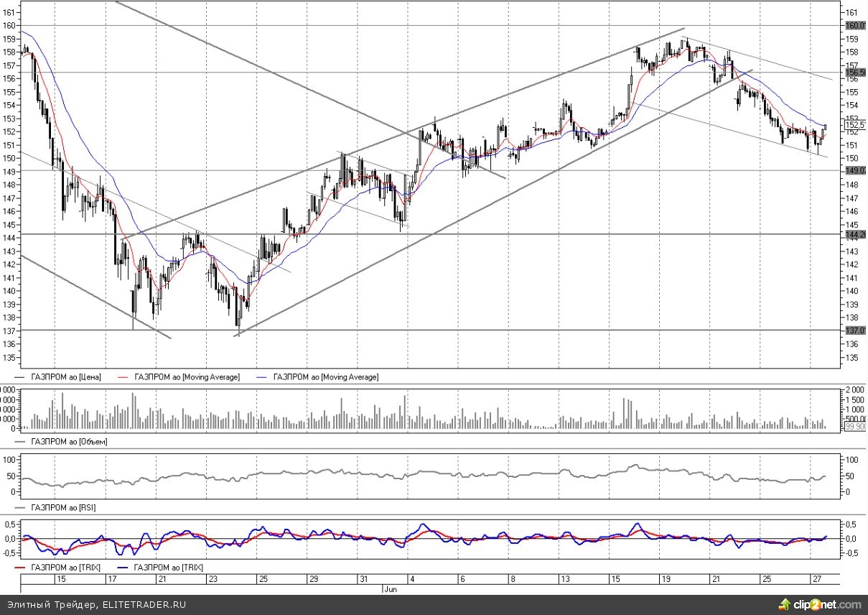Click the clip2net upload arrow icon

click(788, 604)
